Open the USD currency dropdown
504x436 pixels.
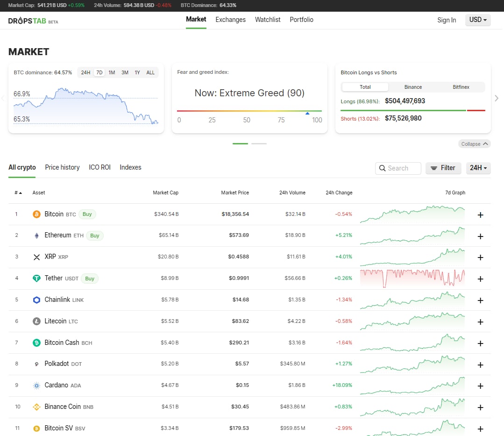tap(478, 20)
